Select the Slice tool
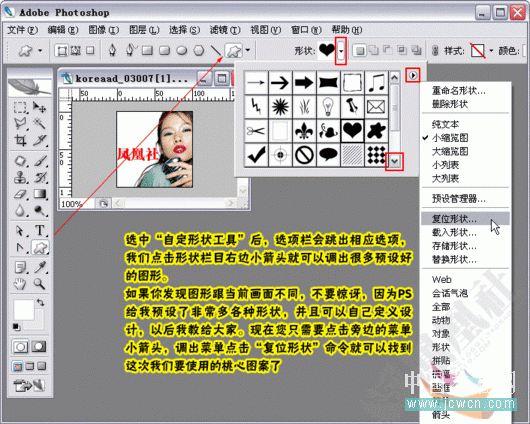530x424 pixels. [40, 140]
